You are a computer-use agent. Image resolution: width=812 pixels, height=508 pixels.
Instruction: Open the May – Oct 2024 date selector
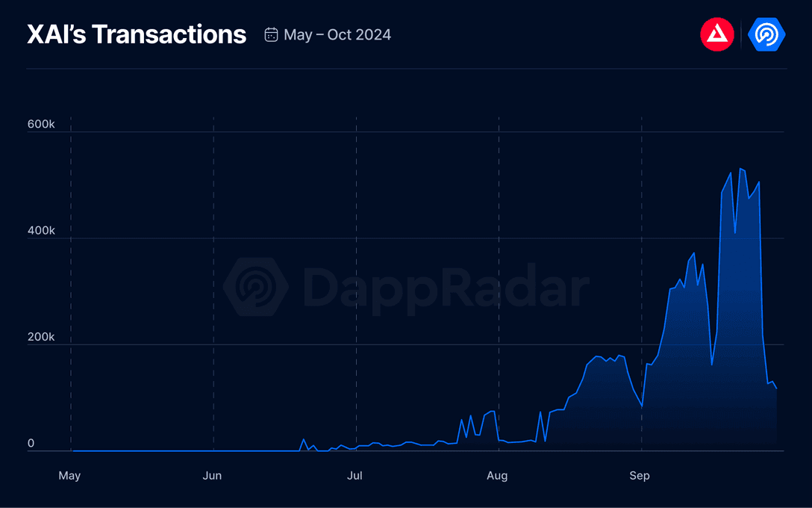coord(337,34)
